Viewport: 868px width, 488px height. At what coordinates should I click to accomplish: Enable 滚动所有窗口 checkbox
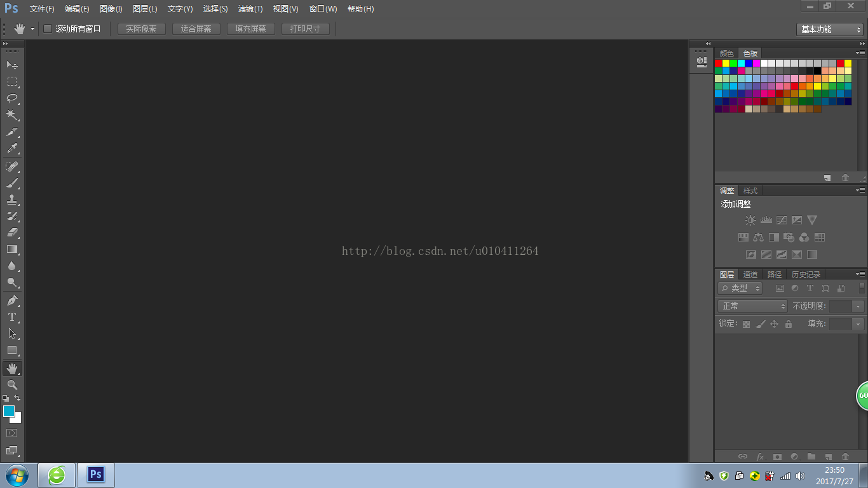click(48, 29)
